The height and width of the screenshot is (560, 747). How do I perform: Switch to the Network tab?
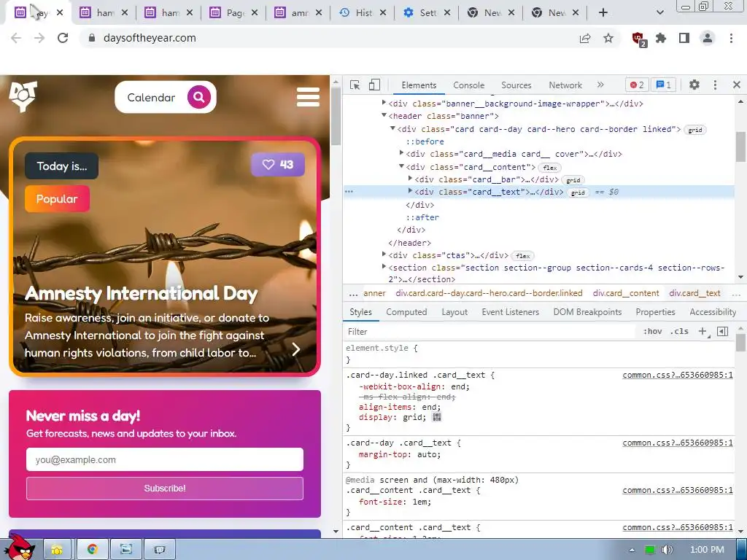tap(565, 85)
